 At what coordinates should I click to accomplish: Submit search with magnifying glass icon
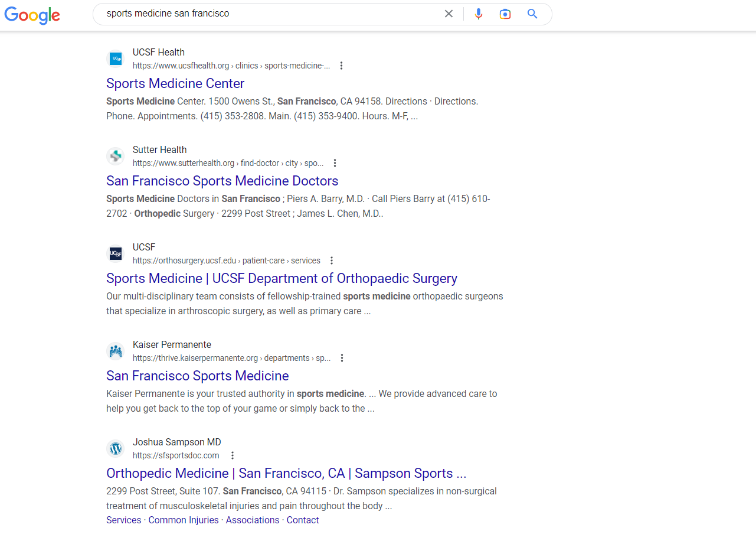click(532, 14)
